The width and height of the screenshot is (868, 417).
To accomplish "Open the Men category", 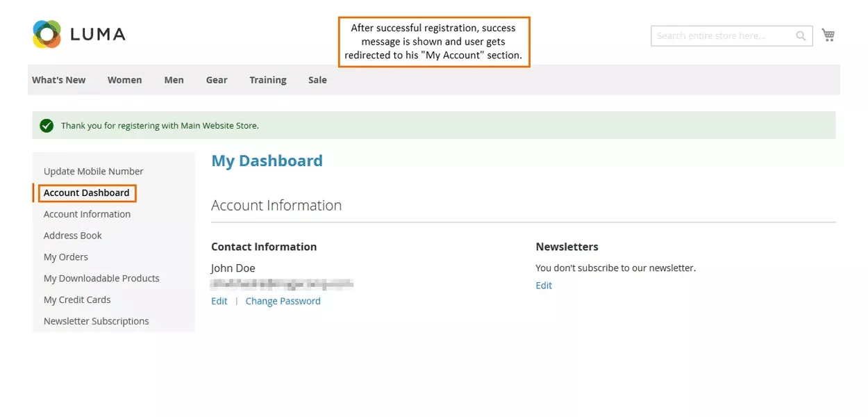I will pyautogui.click(x=174, y=79).
